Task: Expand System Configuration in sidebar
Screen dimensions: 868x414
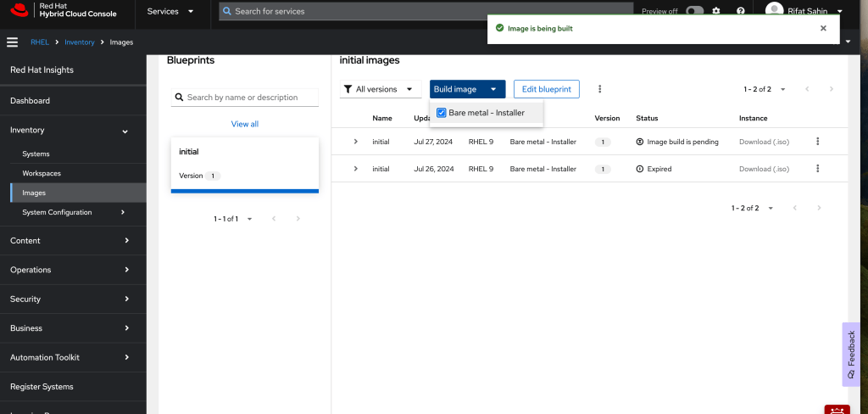Action: [73, 212]
